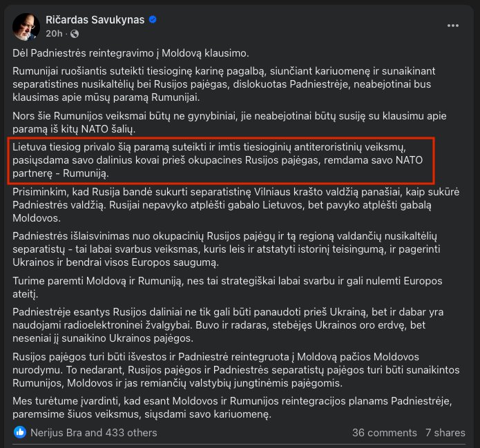Click the blue verified badge
Screen dimensions: 480x448
click(x=153, y=19)
